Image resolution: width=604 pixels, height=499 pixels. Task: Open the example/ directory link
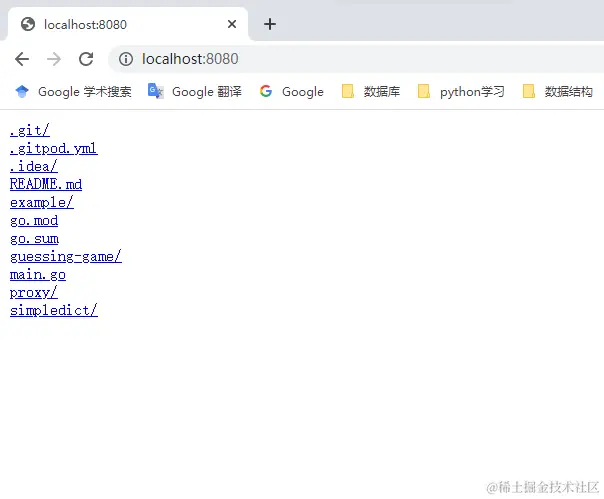click(x=42, y=202)
